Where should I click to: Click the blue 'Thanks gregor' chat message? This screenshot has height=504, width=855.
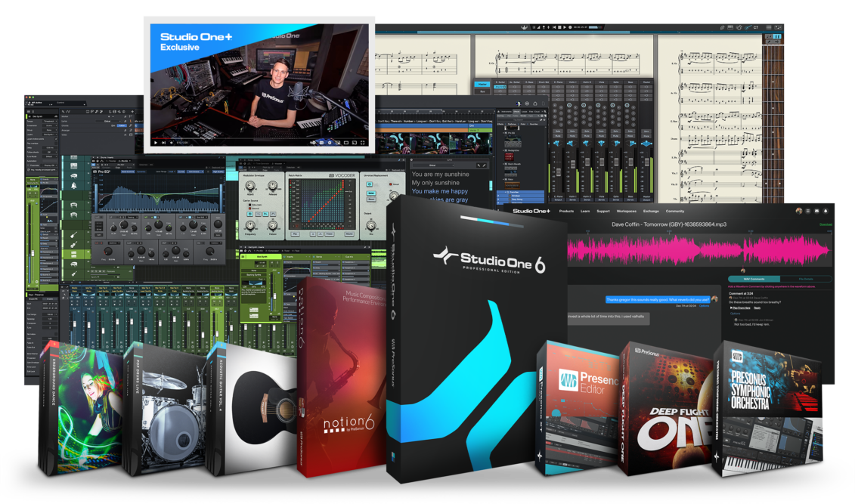[658, 300]
